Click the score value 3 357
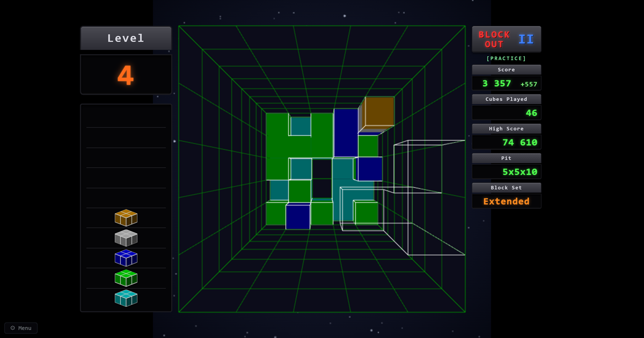This screenshot has height=338, width=644. pyautogui.click(x=496, y=84)
